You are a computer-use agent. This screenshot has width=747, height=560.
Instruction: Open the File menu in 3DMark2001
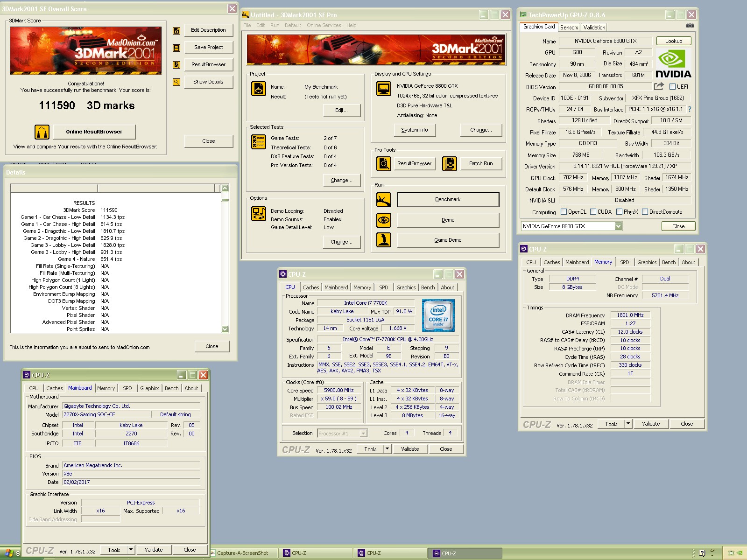tap(247, 25)
